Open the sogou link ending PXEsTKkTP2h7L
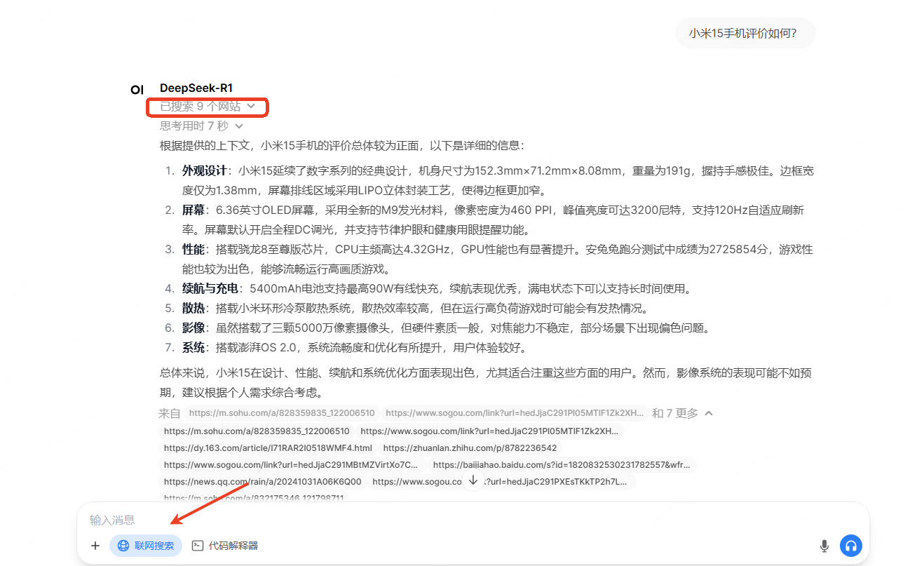924x566 pixels. coord(502,482)
